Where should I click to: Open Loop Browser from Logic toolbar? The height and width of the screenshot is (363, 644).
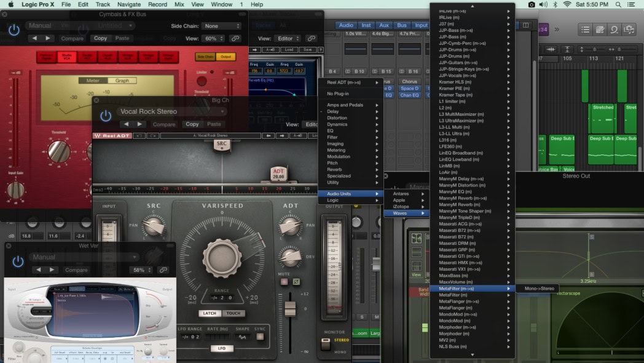[x=614, y=30]
